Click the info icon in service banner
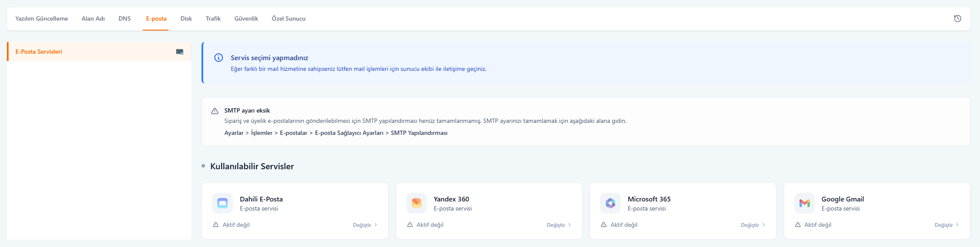This screenshot has width=980, height=247. pos(219,58)
